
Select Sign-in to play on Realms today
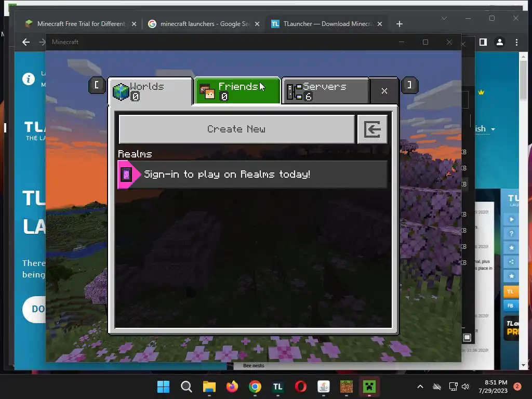(252, 175)
